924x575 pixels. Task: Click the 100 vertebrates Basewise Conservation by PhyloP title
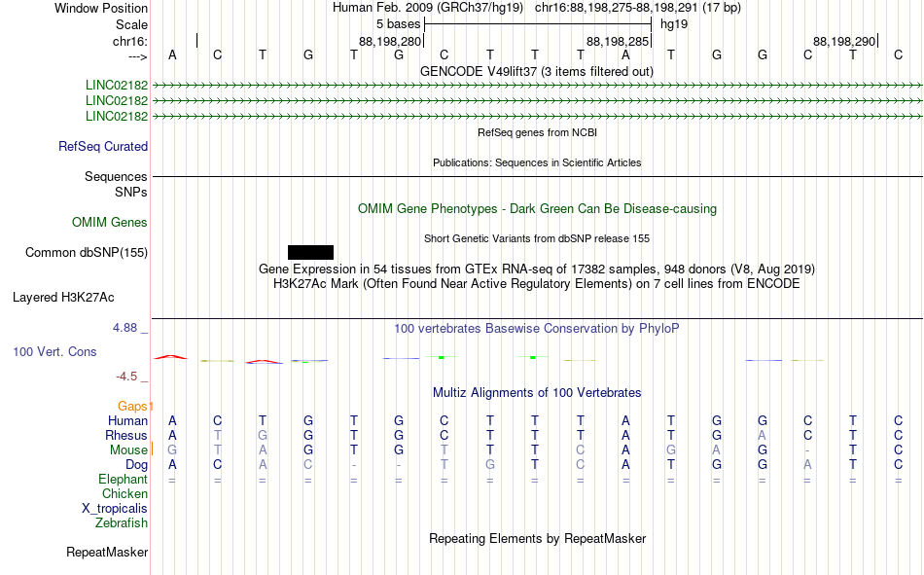(537, 329)
